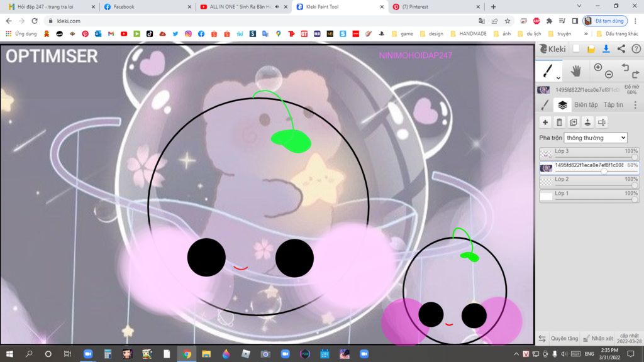This screenshot has height=362, width=644.
Task: Create new image with blank page icon
Action: [576, 49]
